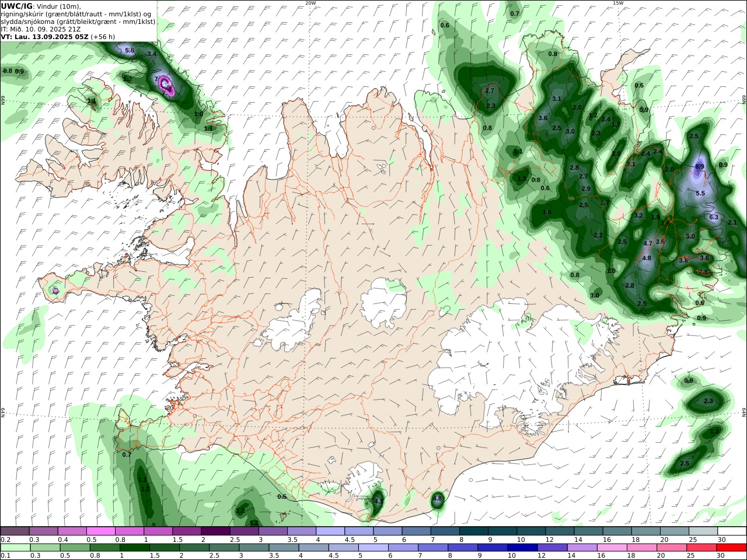Image resolution: width=747 pixels, height=560 pixels.
Task: Select the light green 0.3 swatch in the bottom legend row
Action: pos(45,548)
